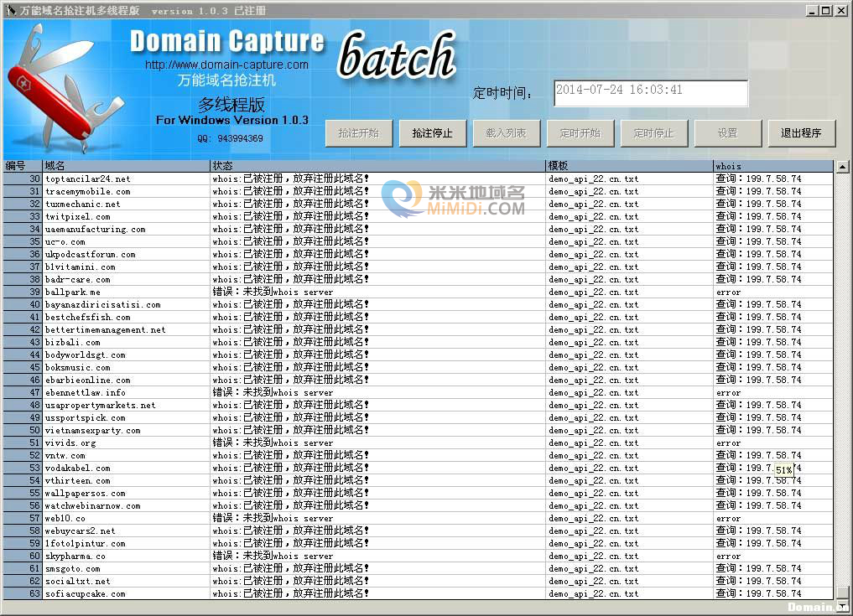Sort by the 域名 column header
This screenshot has height=616, width=853.
coord(126,166)
